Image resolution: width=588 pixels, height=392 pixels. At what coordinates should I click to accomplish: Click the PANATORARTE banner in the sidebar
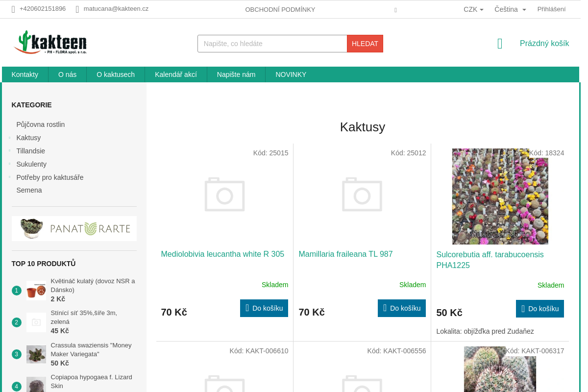click(x=74, y=228)
